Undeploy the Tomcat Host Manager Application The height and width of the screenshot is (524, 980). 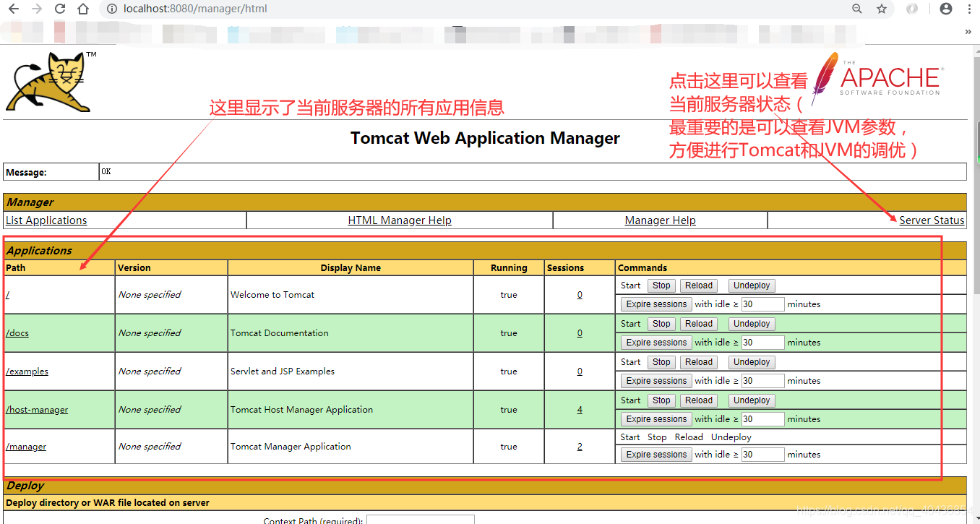point(752,400)
